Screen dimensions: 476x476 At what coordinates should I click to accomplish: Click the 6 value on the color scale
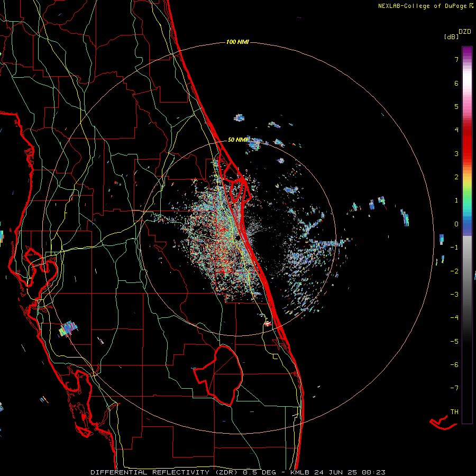click(456, 83)
